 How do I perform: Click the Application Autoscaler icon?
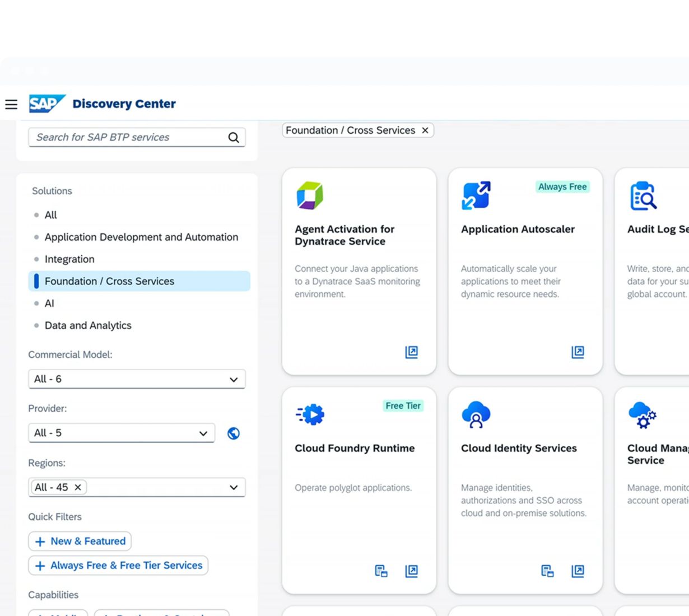476,195
